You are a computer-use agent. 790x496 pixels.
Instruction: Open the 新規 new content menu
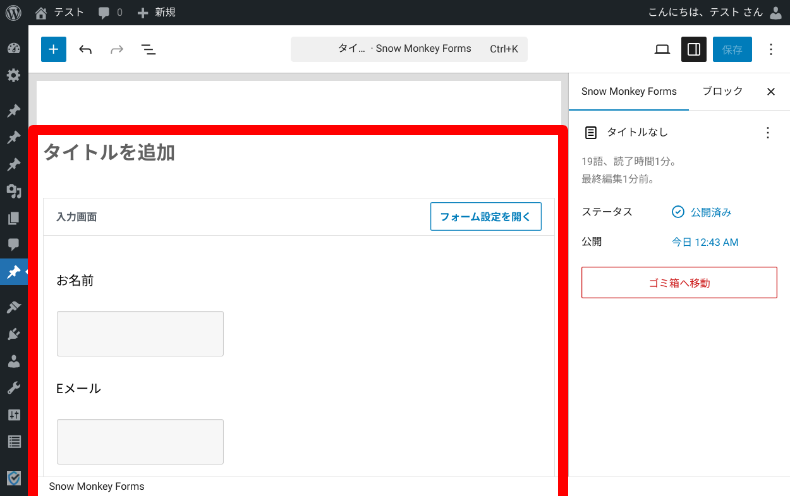pos(156,12)
